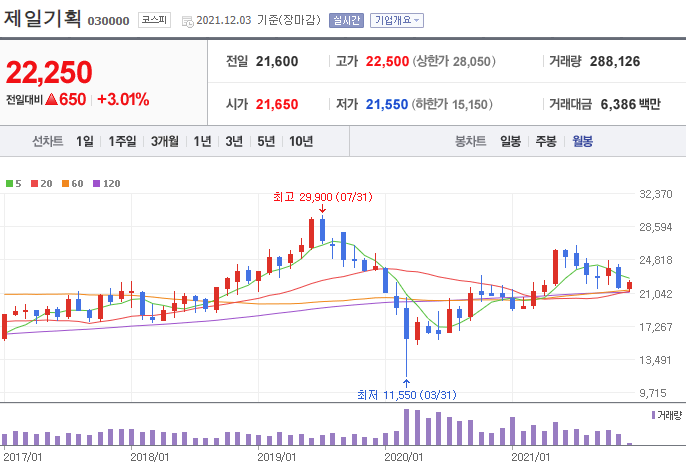Click the green 5-period moving average swatch
The image size is (686, 467).
coord(9,183)
